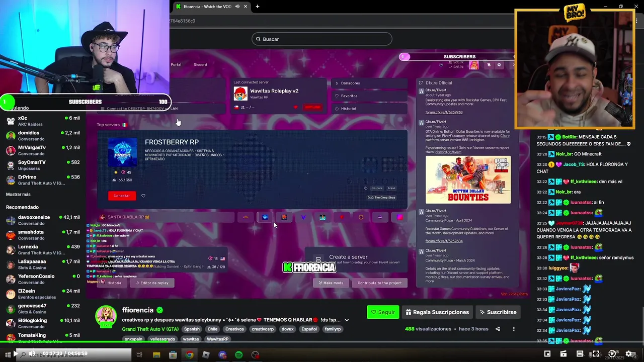Mute the ffiorencia browser tab audio
The width and height of the screenshot is (644, 362).
[x=237, y=7]
